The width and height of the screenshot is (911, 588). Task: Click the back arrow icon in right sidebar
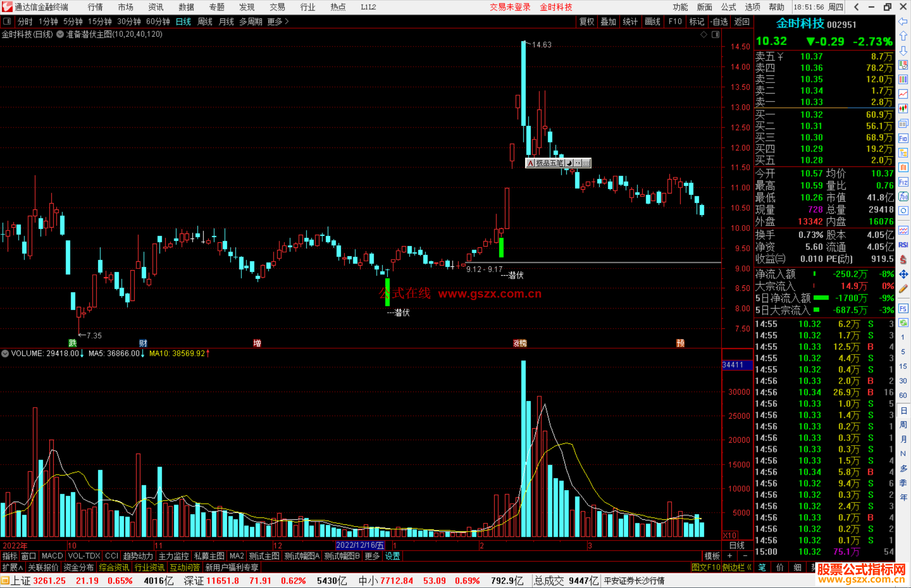click(903, 21)
